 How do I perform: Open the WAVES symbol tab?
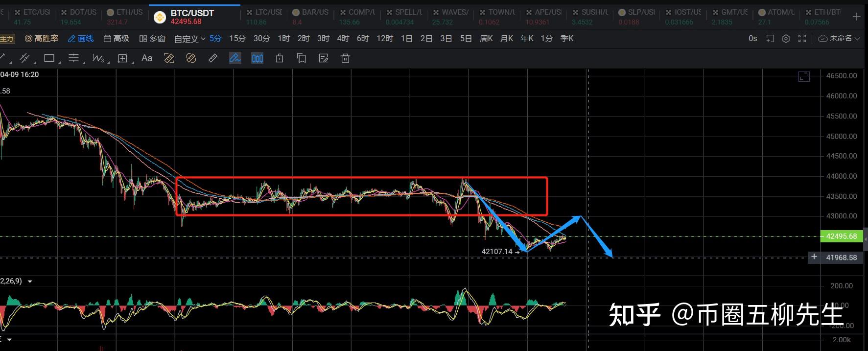[x=451, y=17]
